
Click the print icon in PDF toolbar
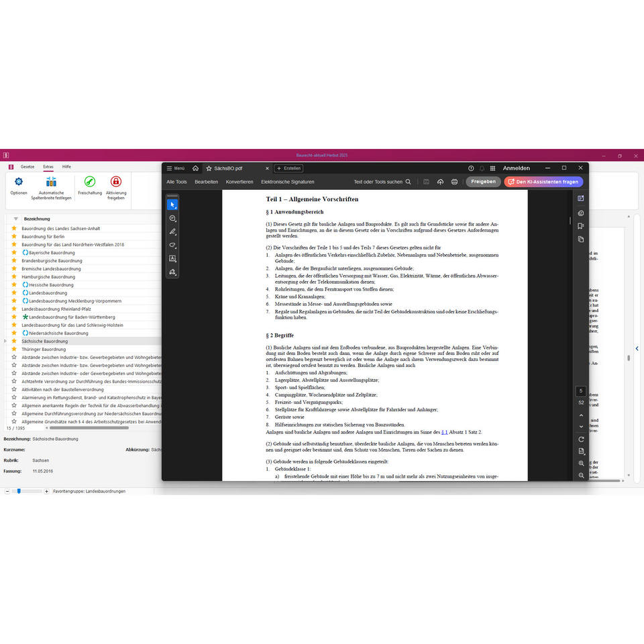[x=454, y=182]
